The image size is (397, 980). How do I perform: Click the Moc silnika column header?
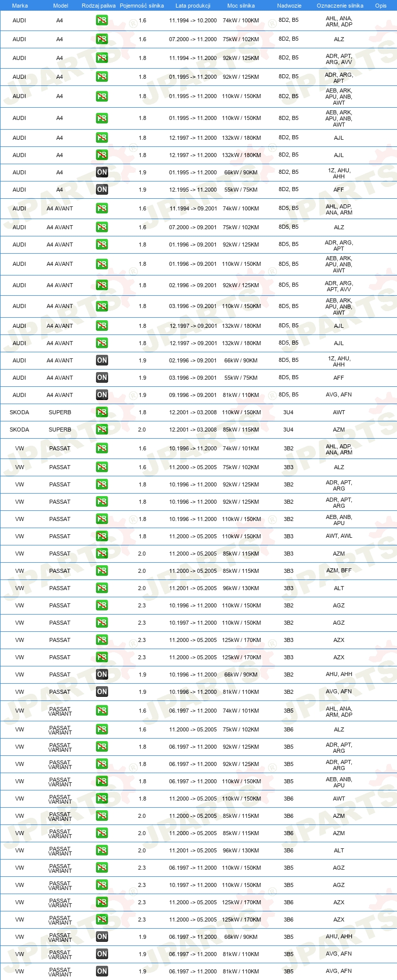pyautogui.click(x=241, y=6)
